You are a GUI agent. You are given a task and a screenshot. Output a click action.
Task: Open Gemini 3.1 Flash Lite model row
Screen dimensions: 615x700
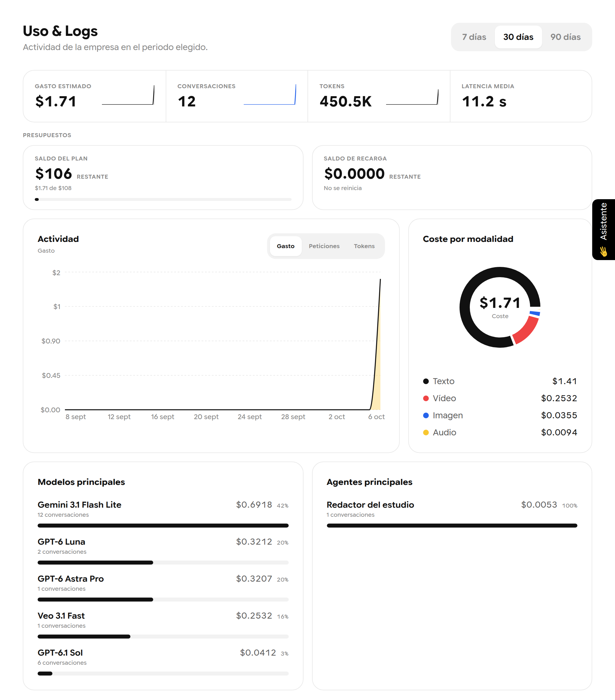coord(163,513)
